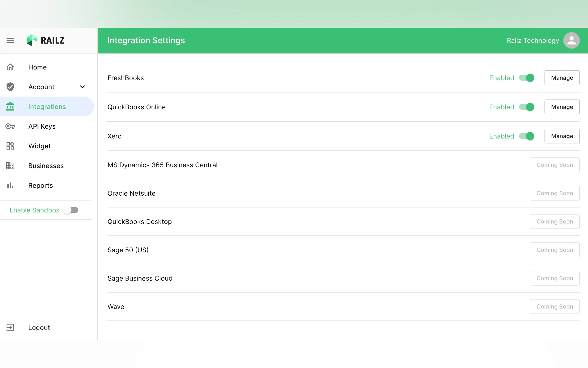Switch off the Xero enabled toggle
The height and width of the screenshot is (368, 588).
[x=526, y=136]
